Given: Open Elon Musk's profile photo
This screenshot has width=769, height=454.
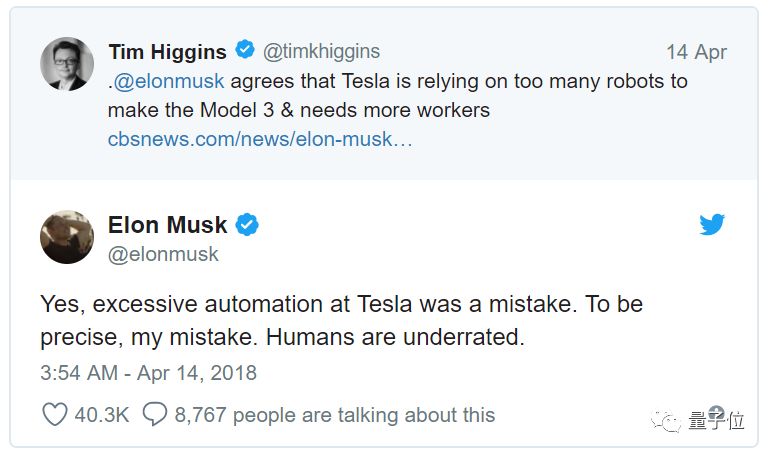Looking at the screenshot, I should pyautogui.click(x=66, y=238).
